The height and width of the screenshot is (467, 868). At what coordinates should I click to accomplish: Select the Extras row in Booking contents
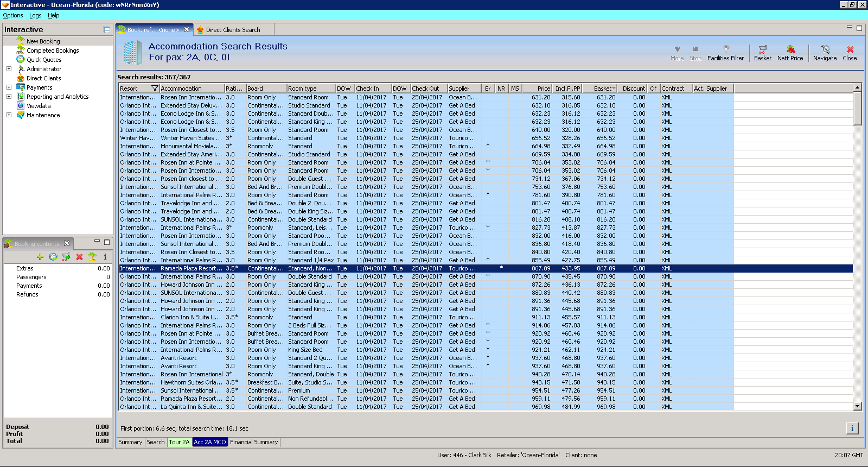click(x=58, y=268)
